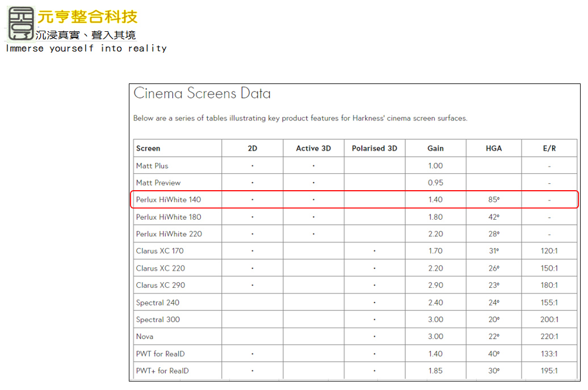
Task: Click the 'E/R' column header
Action: [549, 148]
